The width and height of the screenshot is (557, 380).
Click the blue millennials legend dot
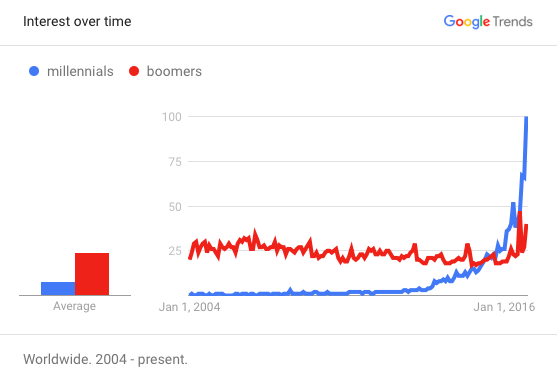coord(34,71)
